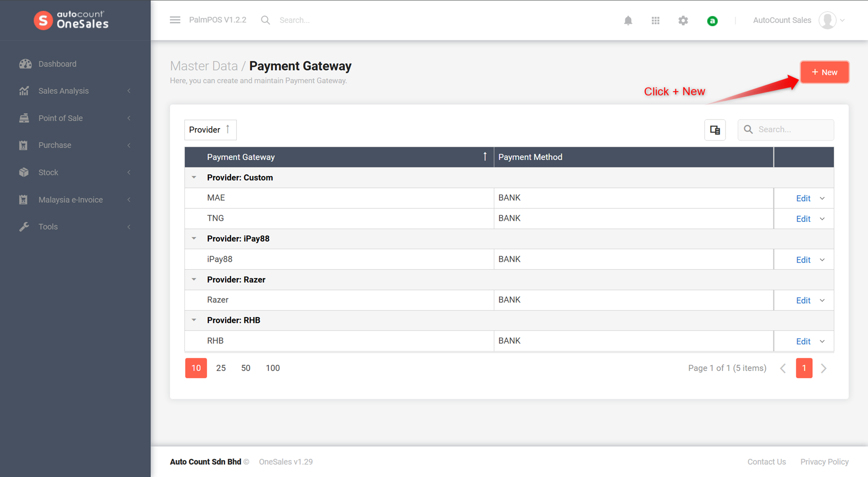The width and height of the screenshot is (868, 477).
Task: Collapse the Provider: Custom group
Action: click(194, 177)
